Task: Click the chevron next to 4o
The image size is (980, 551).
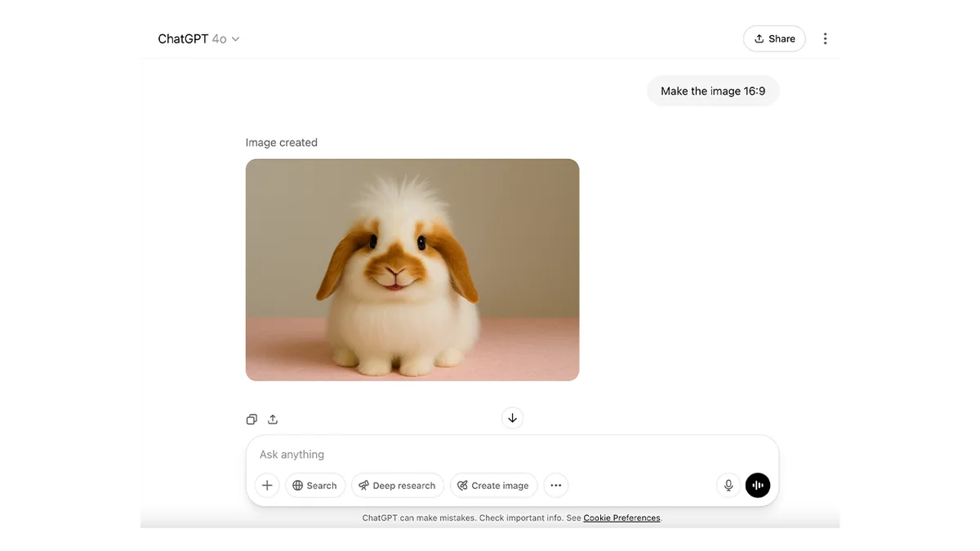Action: pos(235,39)
